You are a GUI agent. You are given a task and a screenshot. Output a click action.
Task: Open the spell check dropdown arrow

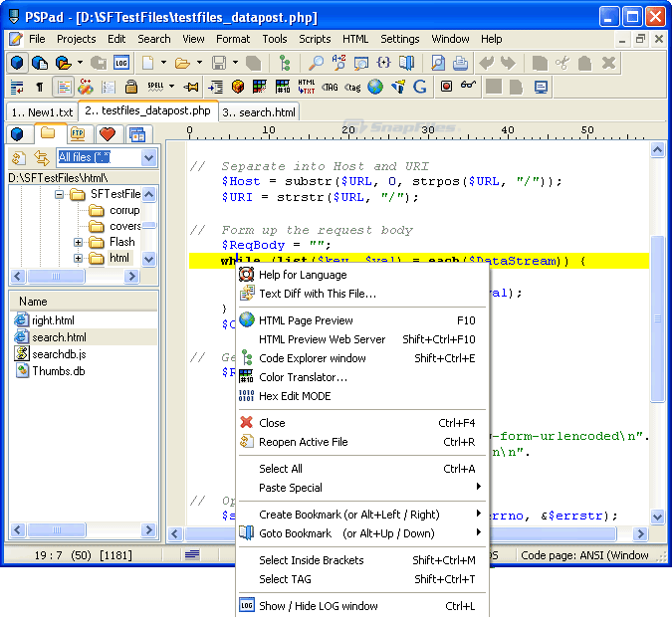(x=171, y=87)
